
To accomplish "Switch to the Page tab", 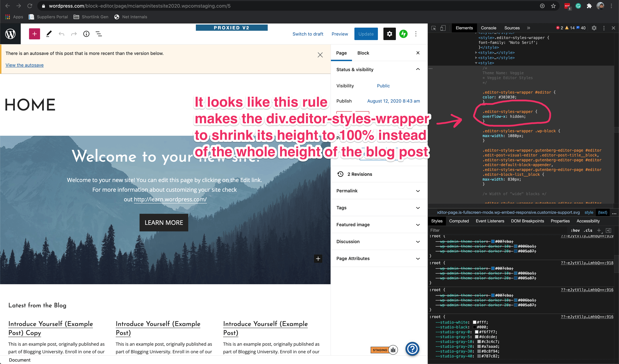I will (341, 53).
